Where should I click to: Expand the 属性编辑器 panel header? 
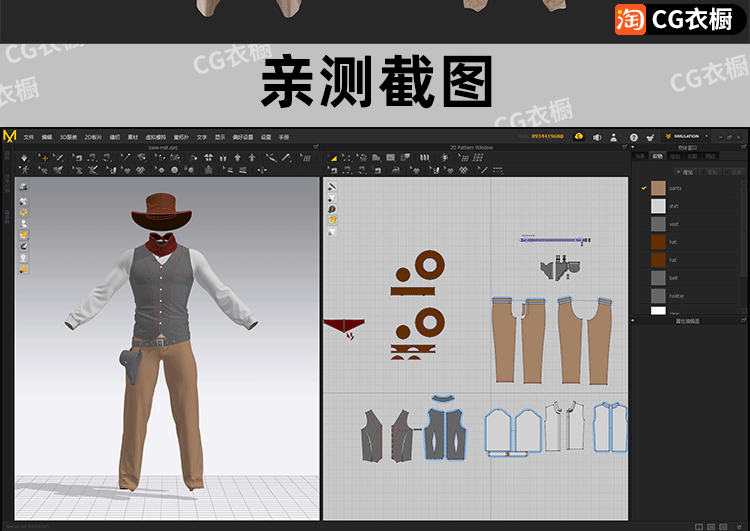(689, 321)
